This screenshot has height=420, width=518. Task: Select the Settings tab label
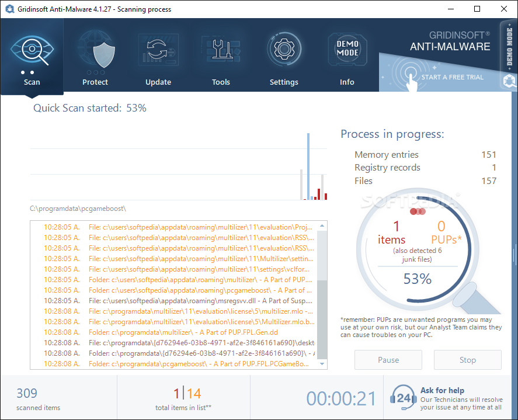[x=284, y=82]
